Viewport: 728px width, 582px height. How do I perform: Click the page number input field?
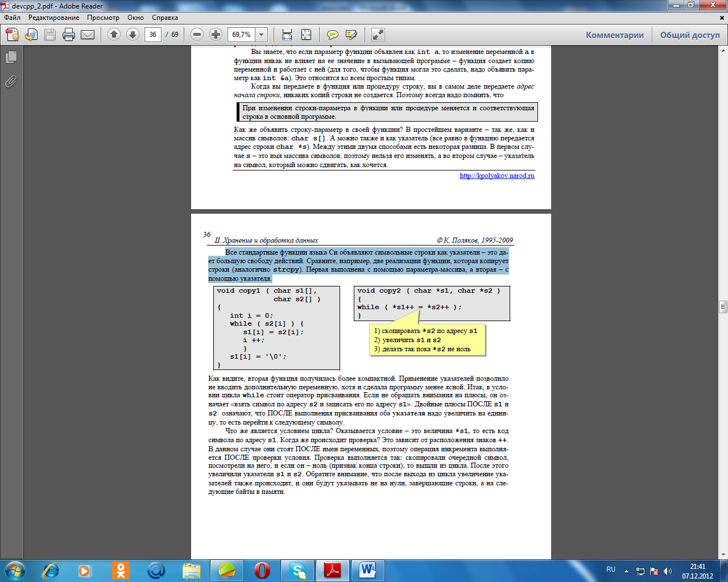point(153,35)
